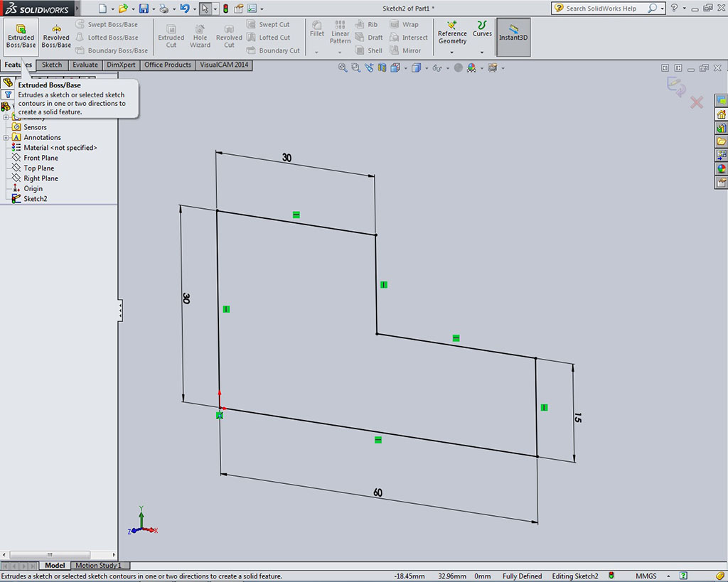
Task: Open the Evaluate tab
Action: click(85, 65)
